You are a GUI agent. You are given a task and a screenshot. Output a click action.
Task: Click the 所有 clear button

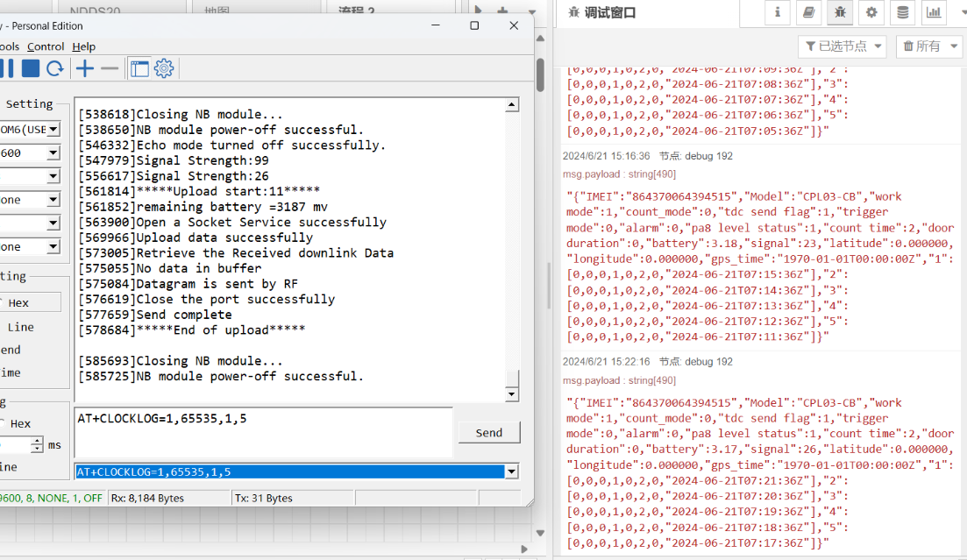pyautogui.click(x=922, y=46)
